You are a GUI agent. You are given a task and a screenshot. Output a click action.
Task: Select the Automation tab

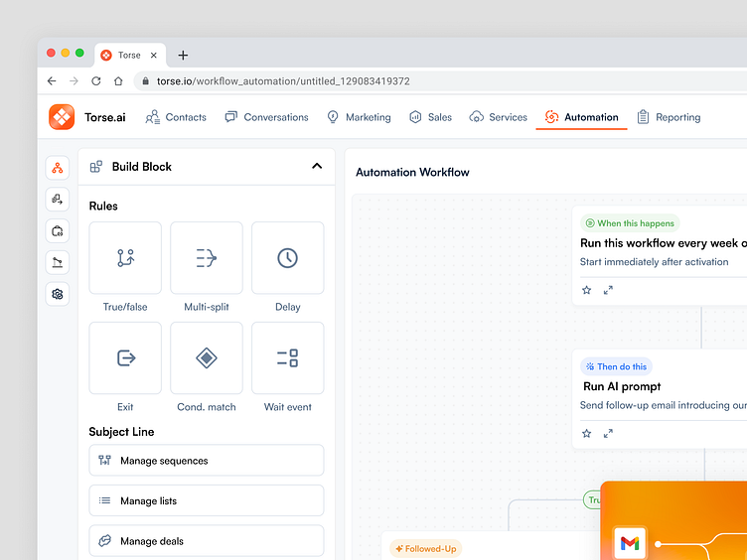coord(581,117)
